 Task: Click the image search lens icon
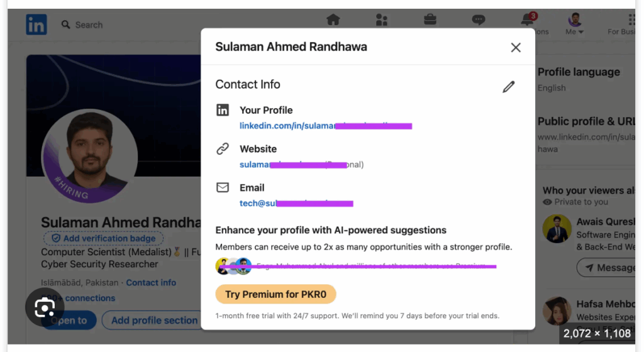pos(45,308)
